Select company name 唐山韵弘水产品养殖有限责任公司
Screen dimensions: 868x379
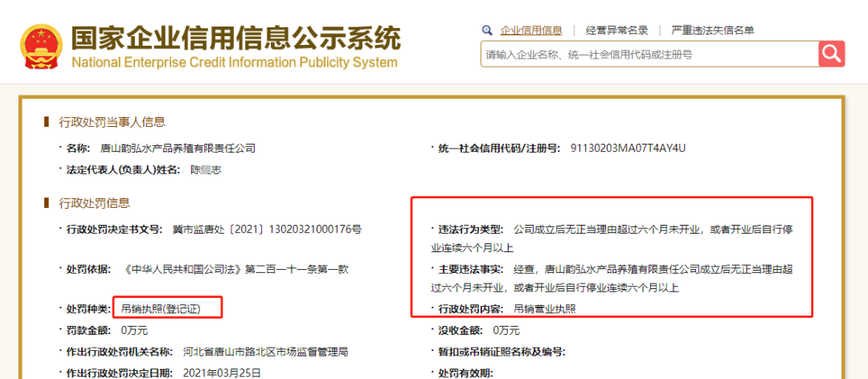coord(178,149)
